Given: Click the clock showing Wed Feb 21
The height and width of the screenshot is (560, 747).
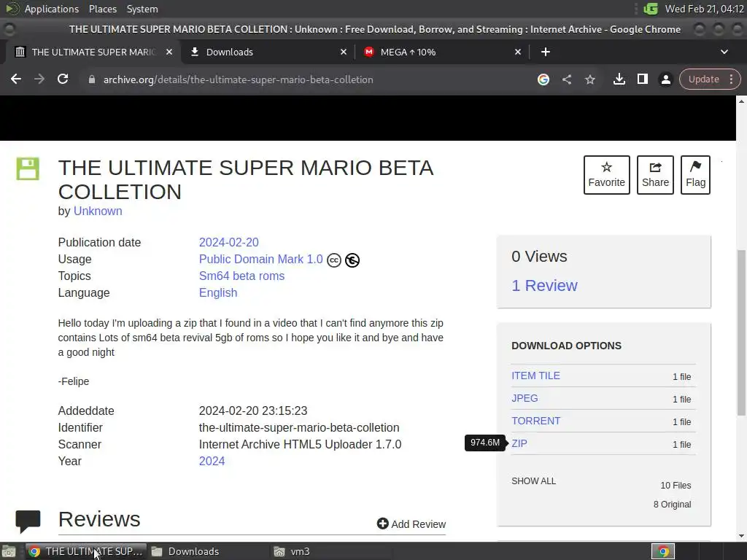Looking at the screenshot, I should pyautogui.click(x=704, y=9).
